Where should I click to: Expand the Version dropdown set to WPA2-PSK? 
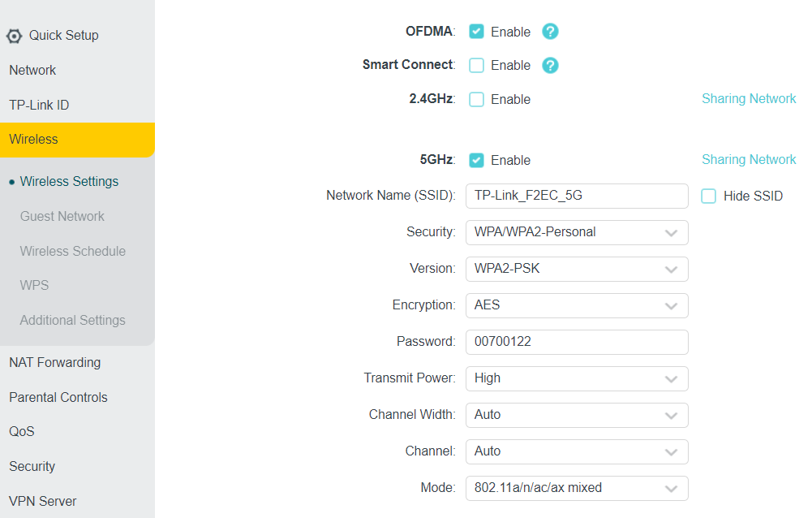coord(577,269)
